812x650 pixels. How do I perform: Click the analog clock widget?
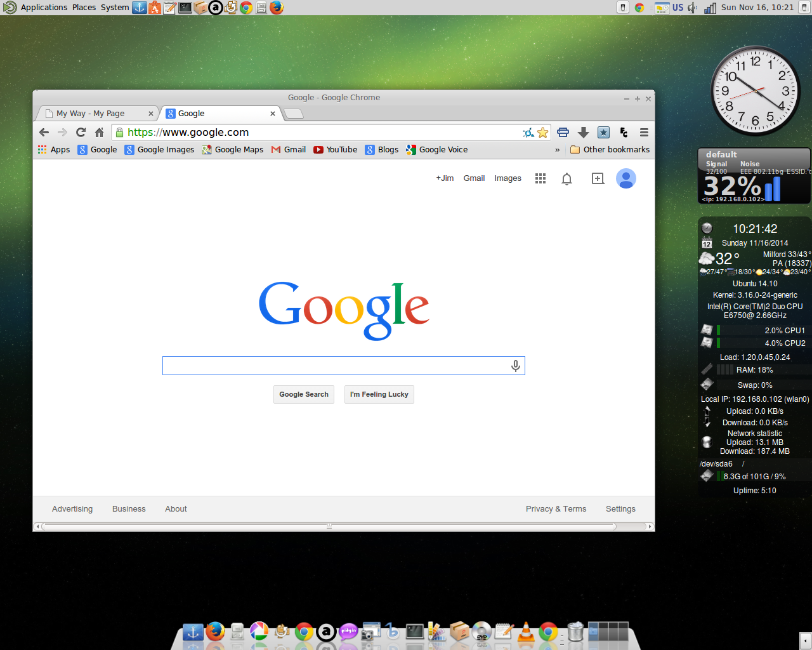pyautogui.click(x=755, y=91)
